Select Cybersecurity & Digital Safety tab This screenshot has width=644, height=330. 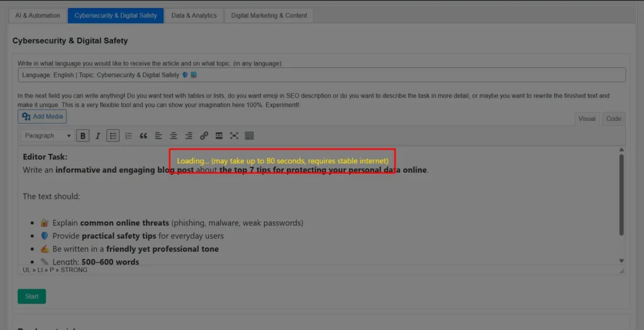coord(116,16)
